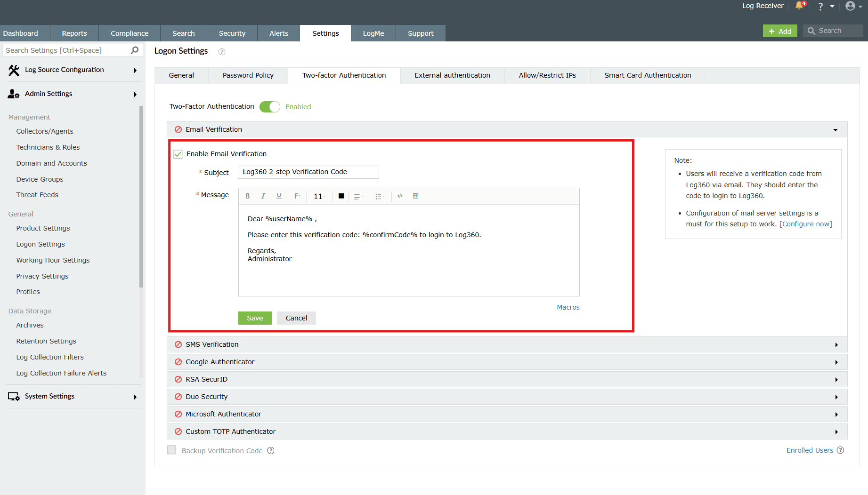Turn off the Two-Factor Authentication switch
868x495 pixels.
270,107
